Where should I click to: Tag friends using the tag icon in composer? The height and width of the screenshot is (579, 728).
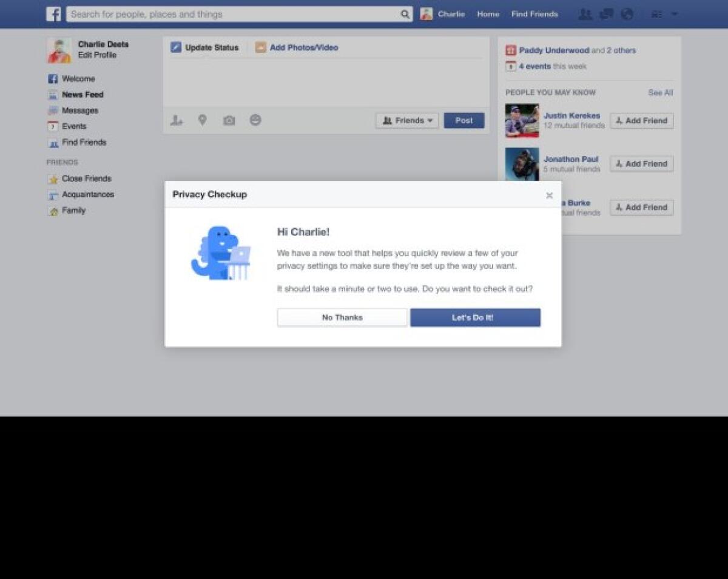pyautogui.click(x=177, y=120)
